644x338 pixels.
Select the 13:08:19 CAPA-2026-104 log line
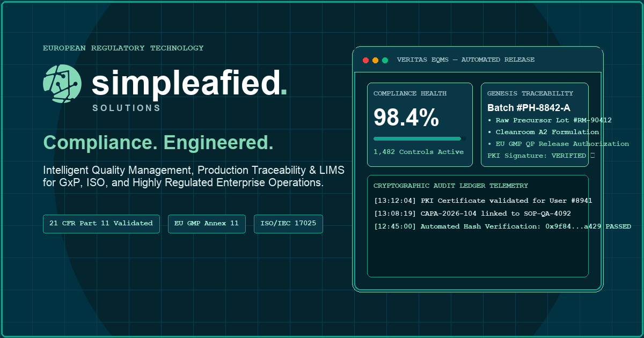(x=472, y=214)
